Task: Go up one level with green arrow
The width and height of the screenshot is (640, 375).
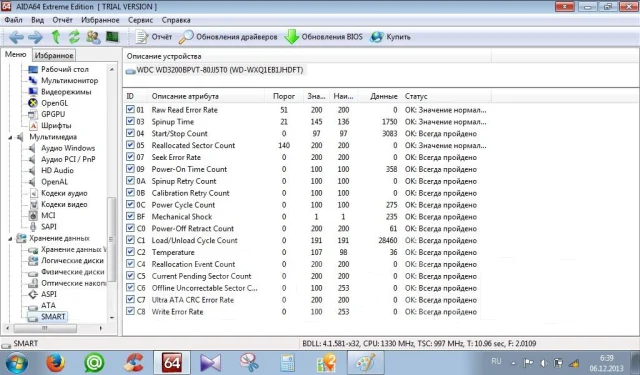Action: tap(56, 37)
